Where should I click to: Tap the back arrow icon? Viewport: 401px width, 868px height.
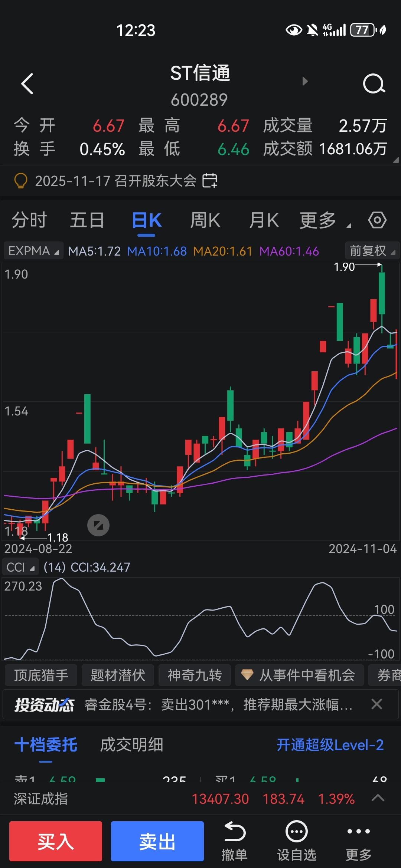click(27, 83)
